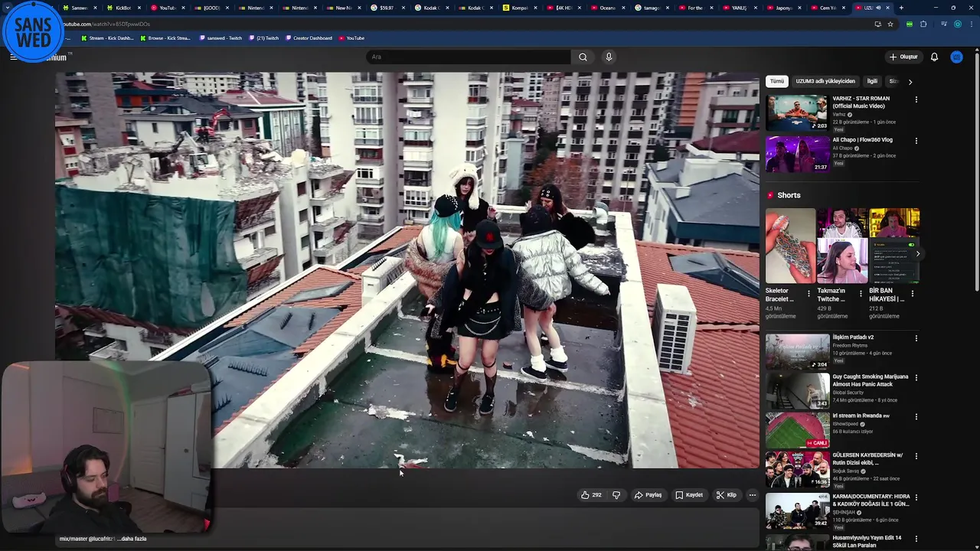This screenshot has height=551, width=980.
Task: Show next Shorts with the arrow
Action: point(917,253)
